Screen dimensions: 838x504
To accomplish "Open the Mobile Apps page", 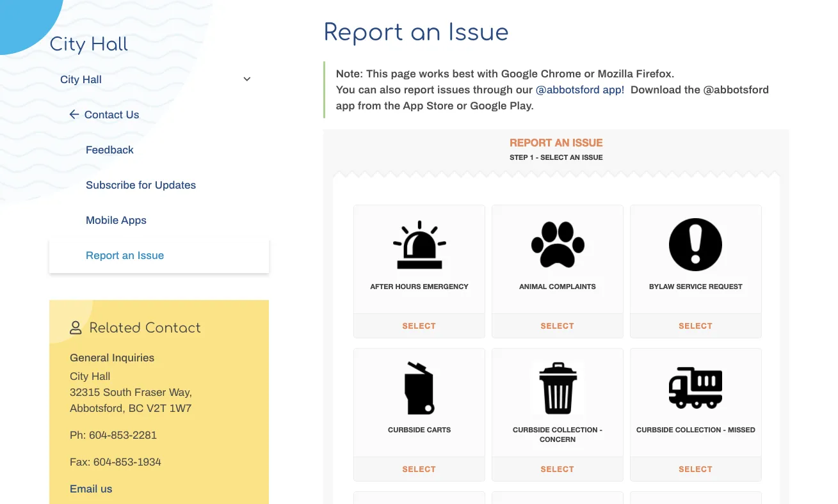I will click(116, 220).
